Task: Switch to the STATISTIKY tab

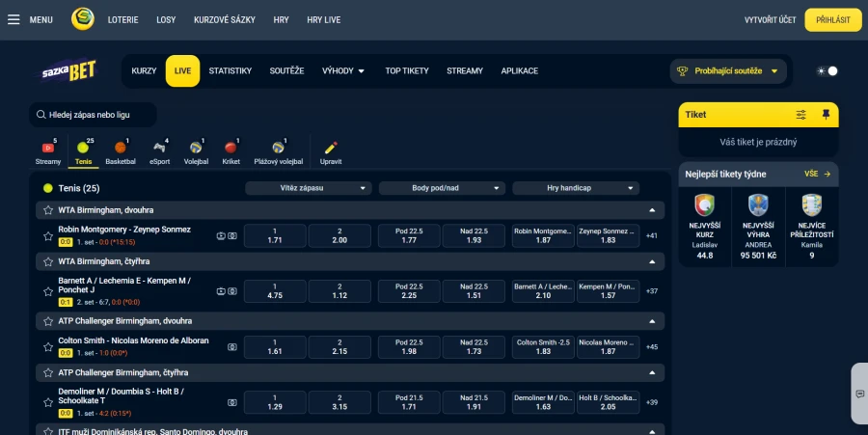Action: [231, 70]
